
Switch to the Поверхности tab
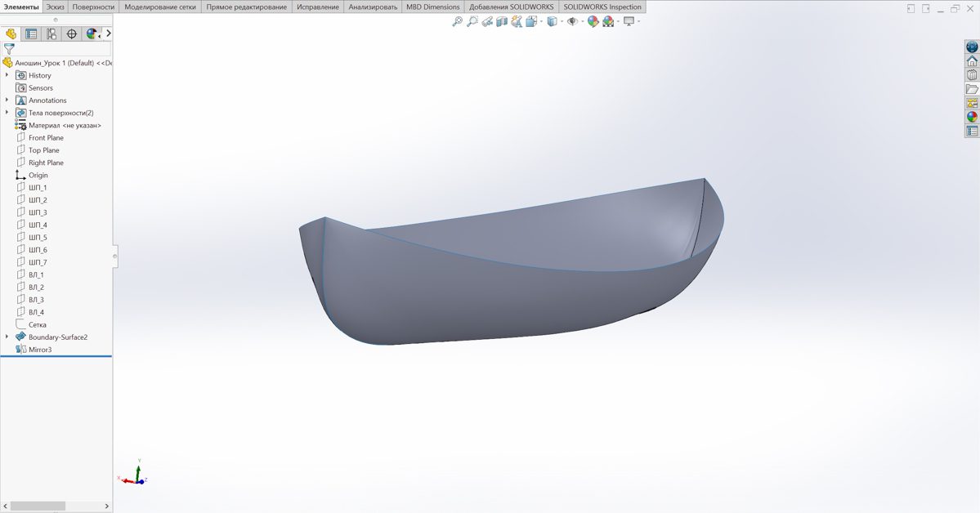93,7
